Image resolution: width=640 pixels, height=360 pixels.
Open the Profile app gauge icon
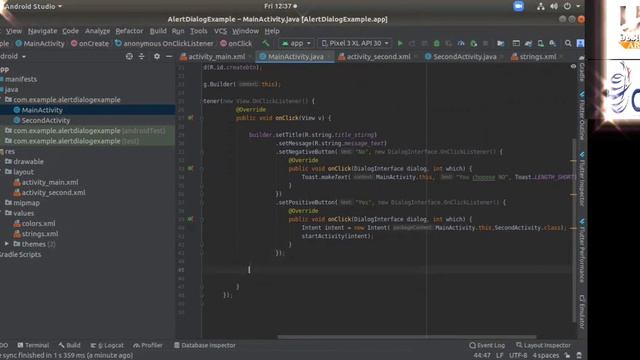[461, 43]
